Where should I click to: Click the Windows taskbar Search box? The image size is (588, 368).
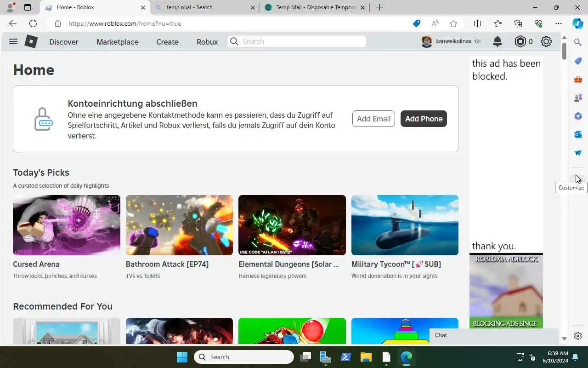244,357
